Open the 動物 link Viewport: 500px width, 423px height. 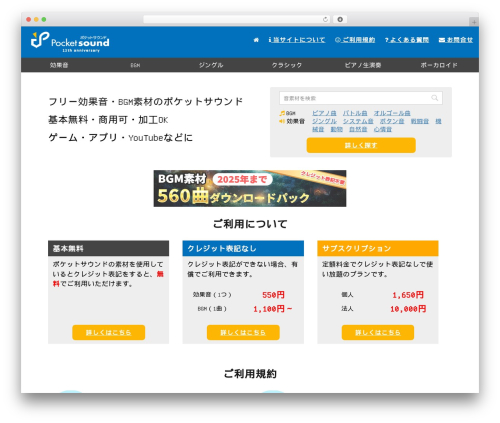tap(336, 129)
